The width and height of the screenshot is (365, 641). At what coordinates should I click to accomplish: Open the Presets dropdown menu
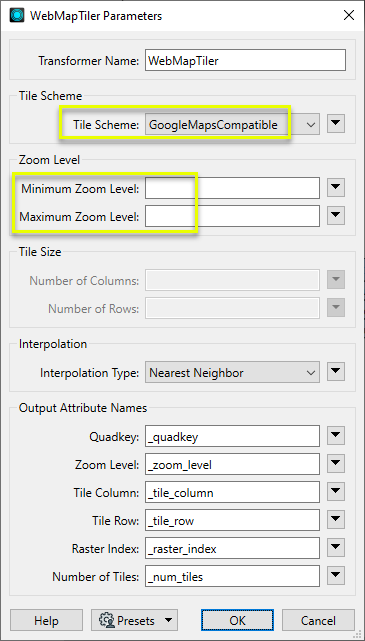tap(134, 620)
